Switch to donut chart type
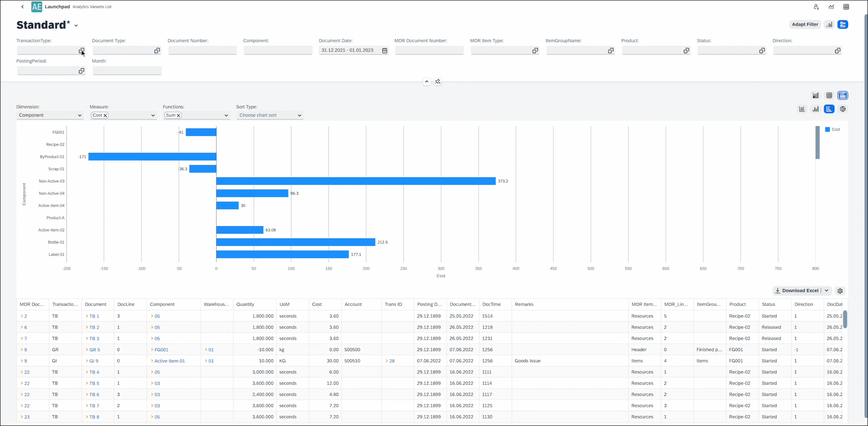Screen dimensions: 868x426 pyautogui.click(x=843, y=109)
